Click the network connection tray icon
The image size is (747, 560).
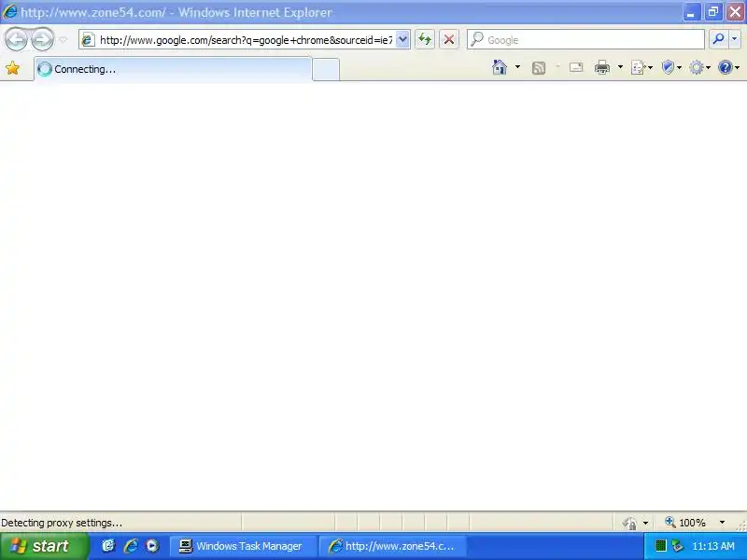pos(678,546)
